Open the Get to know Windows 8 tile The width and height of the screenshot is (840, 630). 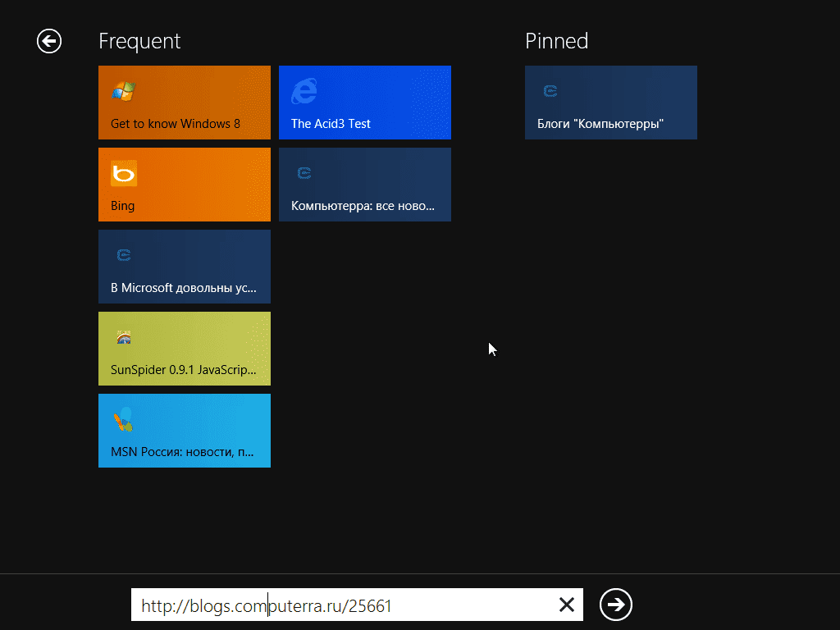pos(185,103)
